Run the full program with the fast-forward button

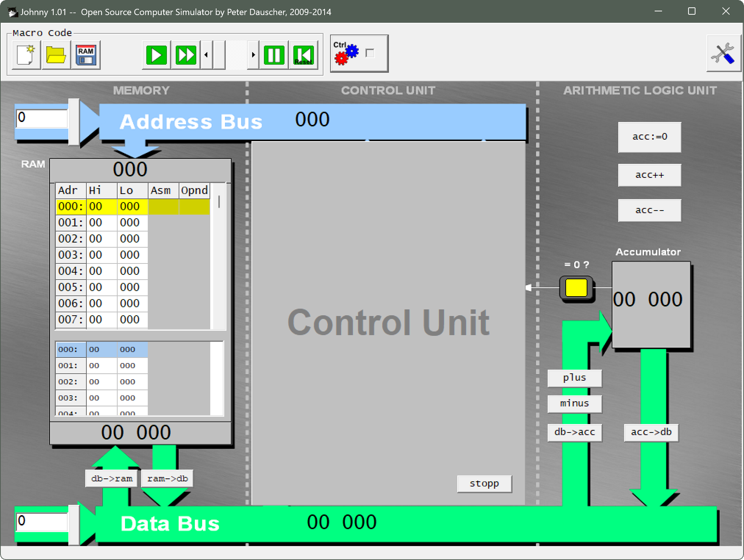tap(186, 55)
